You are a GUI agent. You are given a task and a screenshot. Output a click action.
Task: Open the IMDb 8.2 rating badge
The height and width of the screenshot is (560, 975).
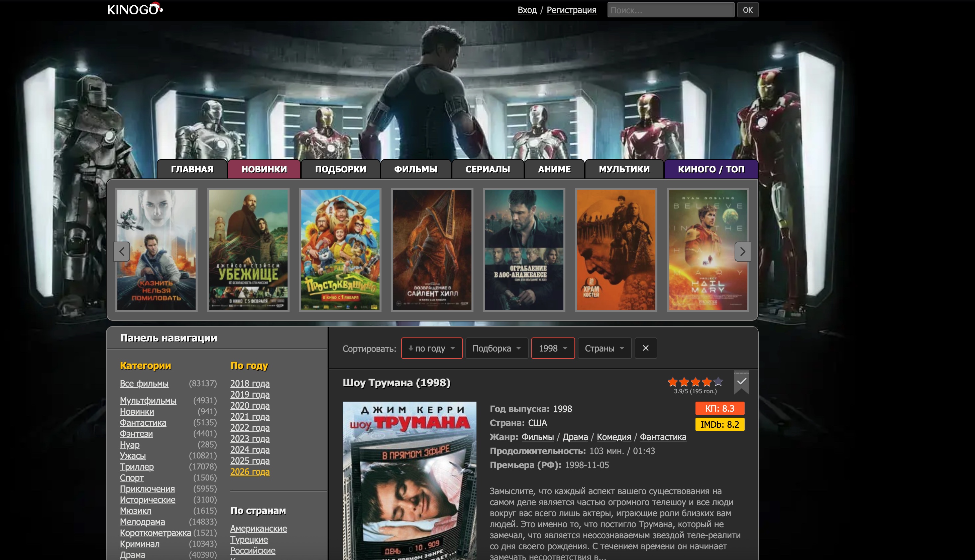click(x=719, y=425)
